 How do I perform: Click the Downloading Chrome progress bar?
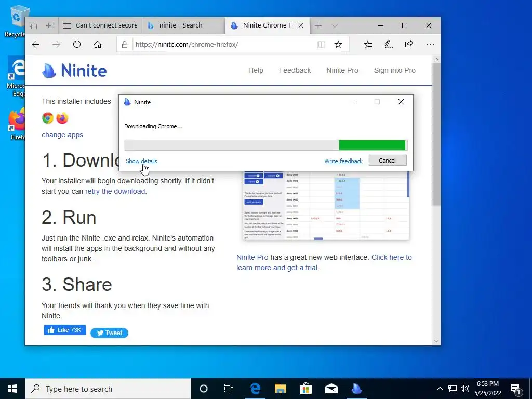click(266, 145)
